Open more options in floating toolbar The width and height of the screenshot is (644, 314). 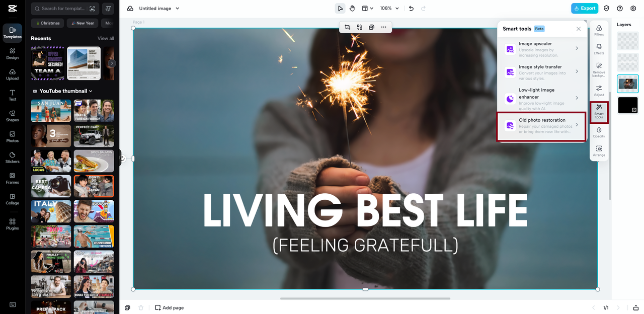coord(383,27)
